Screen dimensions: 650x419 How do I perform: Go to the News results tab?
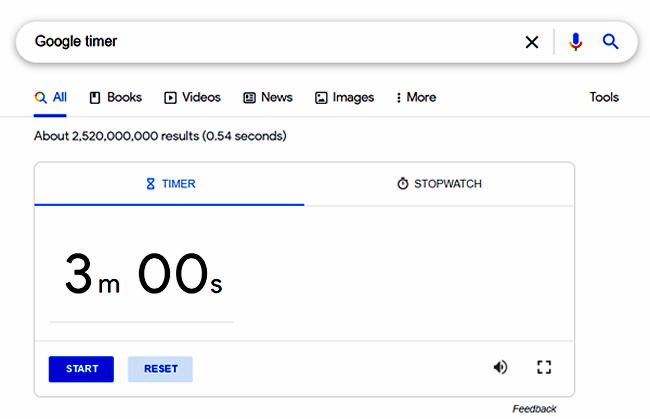click(x=268, y=97)
